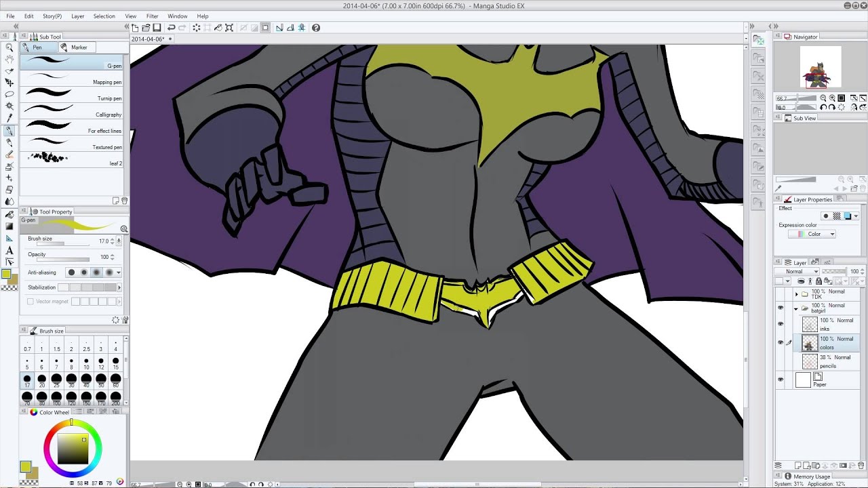Toggle lock layer icon in Layer panel

point(818,281)
